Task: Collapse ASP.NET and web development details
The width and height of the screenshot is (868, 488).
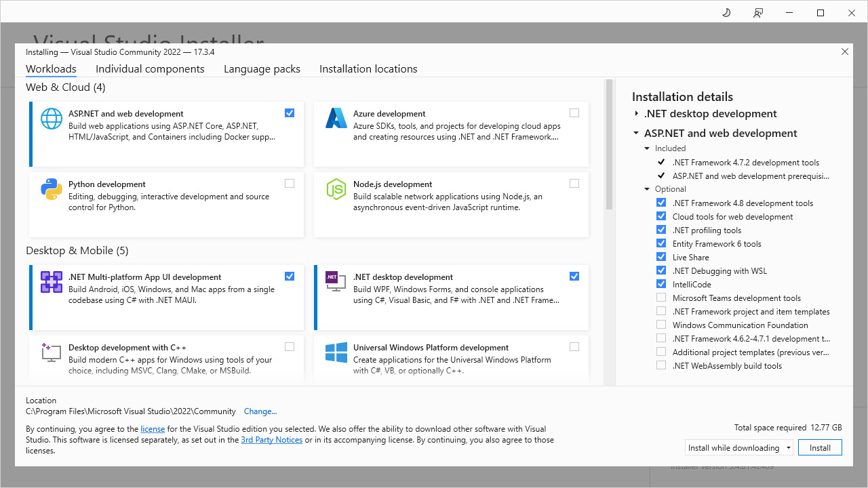Action: click(x=636, y=134)
